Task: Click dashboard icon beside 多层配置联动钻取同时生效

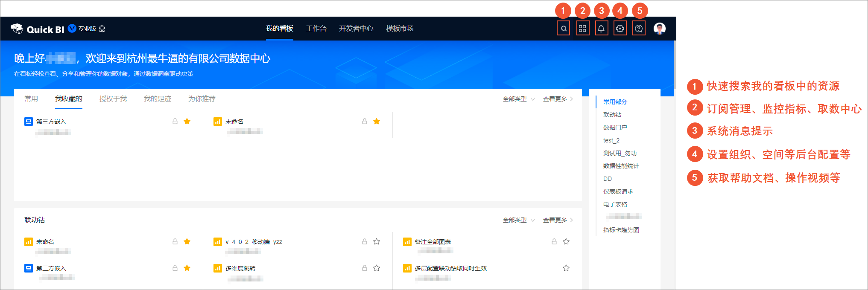Action: click(x=407, y=268)
